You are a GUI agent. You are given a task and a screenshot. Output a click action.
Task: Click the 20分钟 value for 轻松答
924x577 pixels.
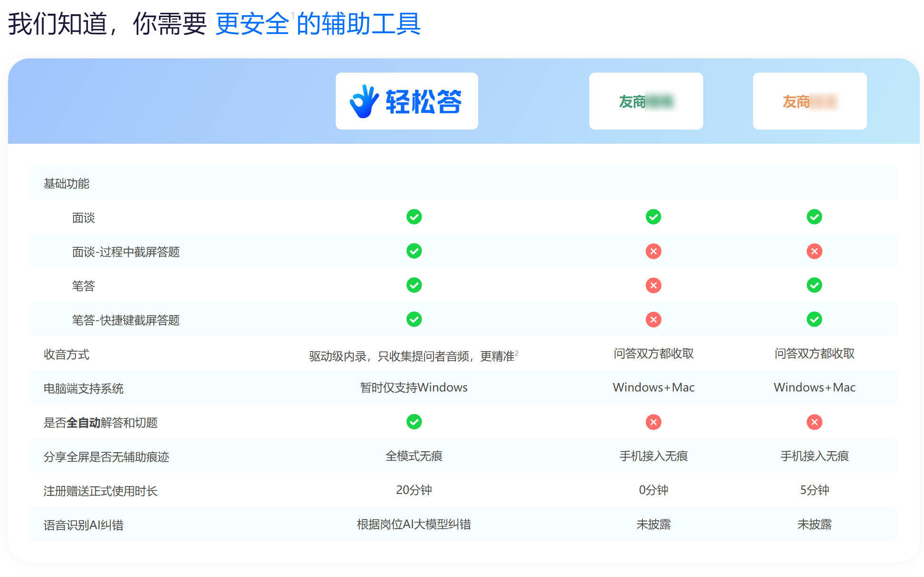click(414, 490)
